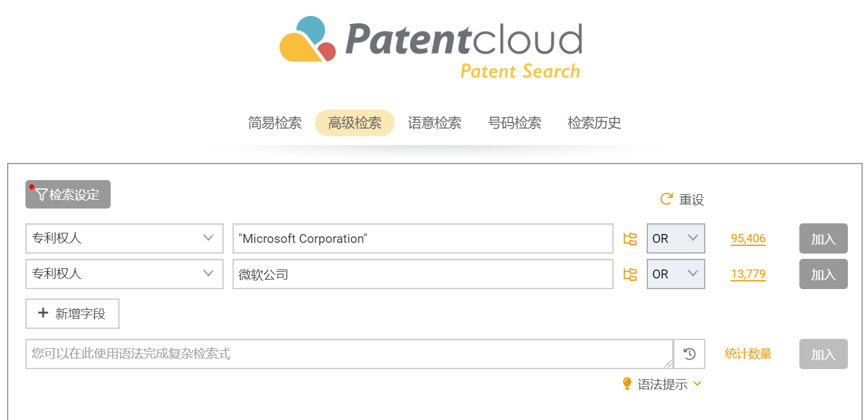Click the 95,406 result count link

click(x=748, y=239)
